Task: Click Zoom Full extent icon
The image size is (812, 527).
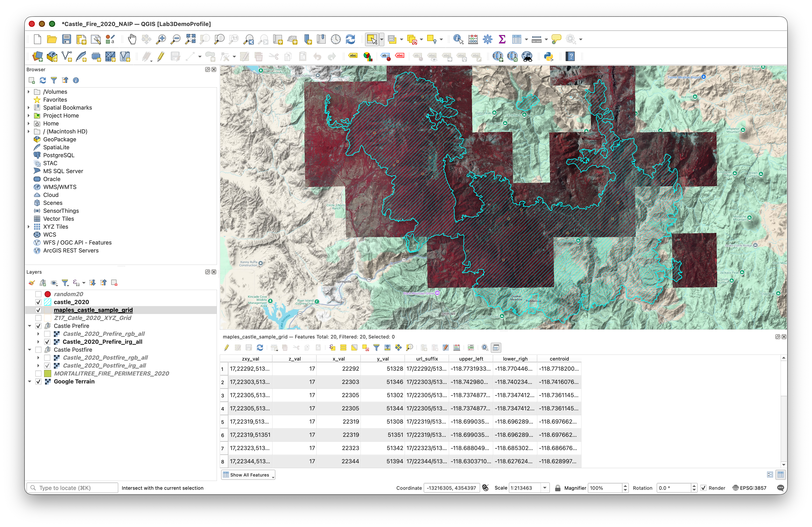Action: tap(190, 39)
